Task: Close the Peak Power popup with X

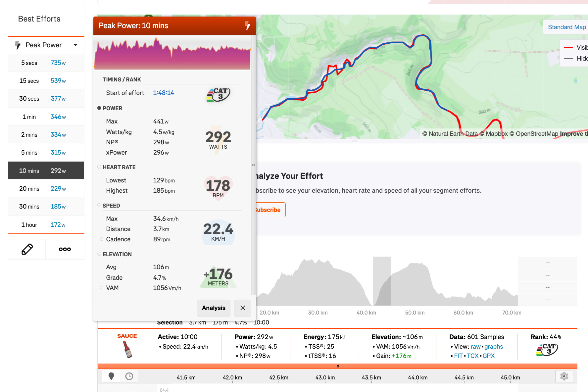Action: (x=243, y=308)
